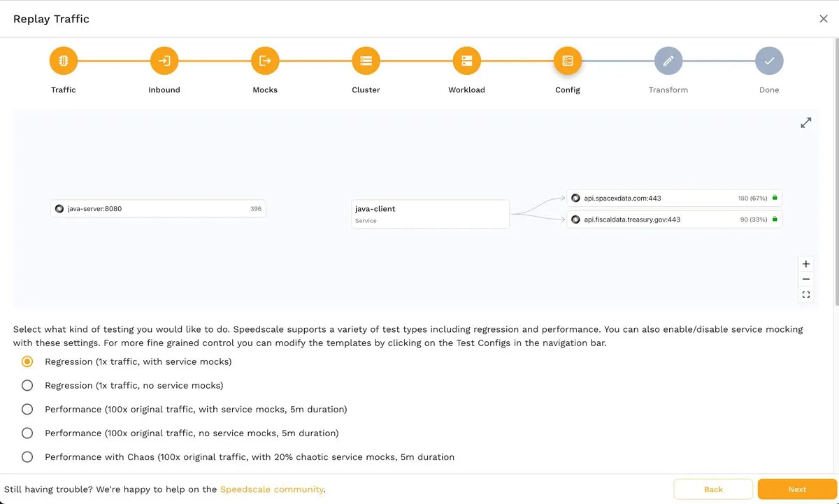Image resolution: width=839 pixels, height=504 pixels.
Task: Click the Done checkmark step icon
Action: click(x=769, y=61)
